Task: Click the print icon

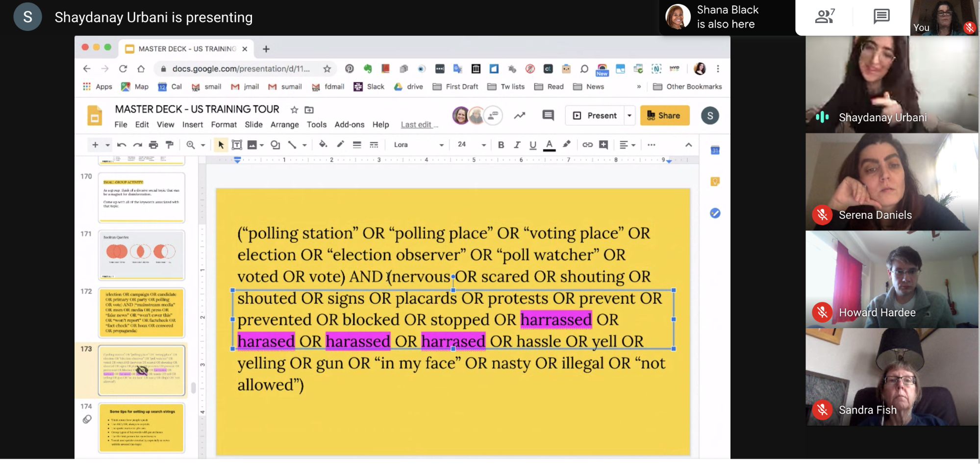Action: pyautogui.click(x=153, y=145)
